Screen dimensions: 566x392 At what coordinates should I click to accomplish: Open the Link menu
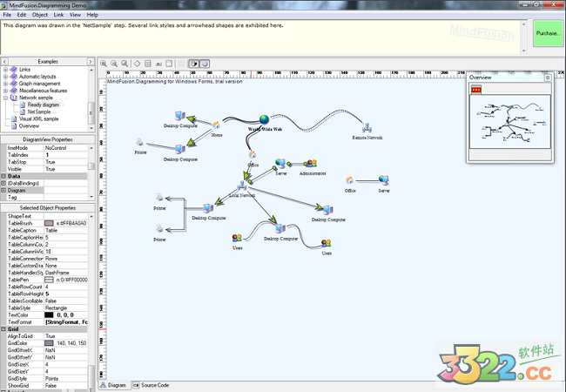coord(58,15)
